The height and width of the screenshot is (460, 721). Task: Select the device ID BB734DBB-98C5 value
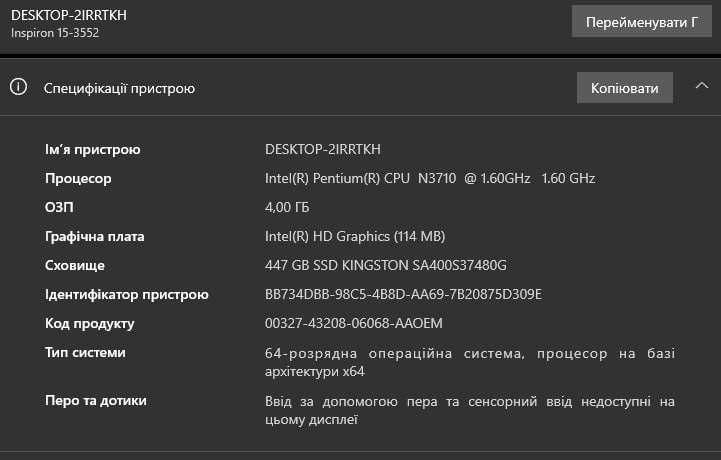403,294
